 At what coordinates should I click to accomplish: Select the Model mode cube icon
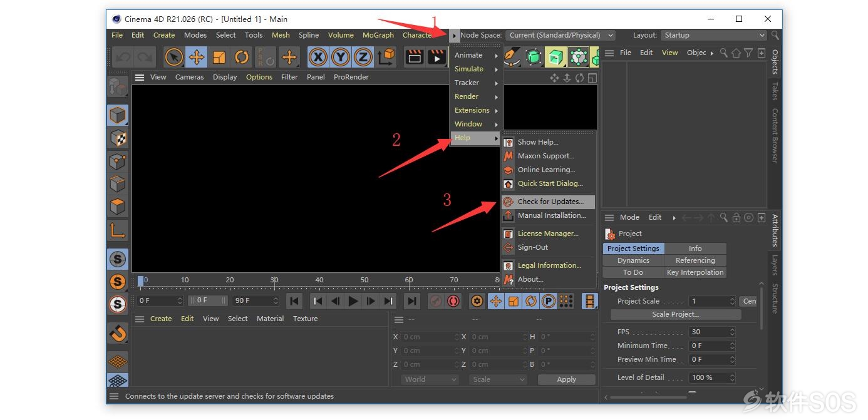[x=117, y=115]
